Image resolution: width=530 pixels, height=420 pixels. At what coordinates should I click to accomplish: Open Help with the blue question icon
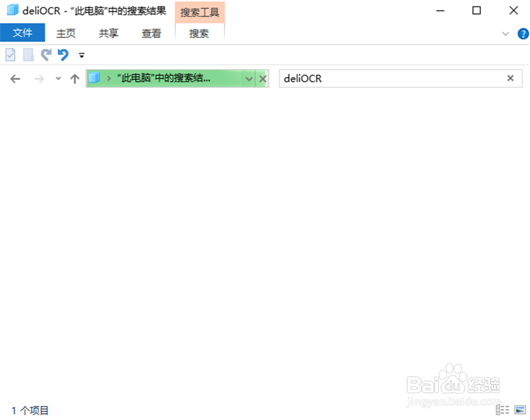coord(523,33)
